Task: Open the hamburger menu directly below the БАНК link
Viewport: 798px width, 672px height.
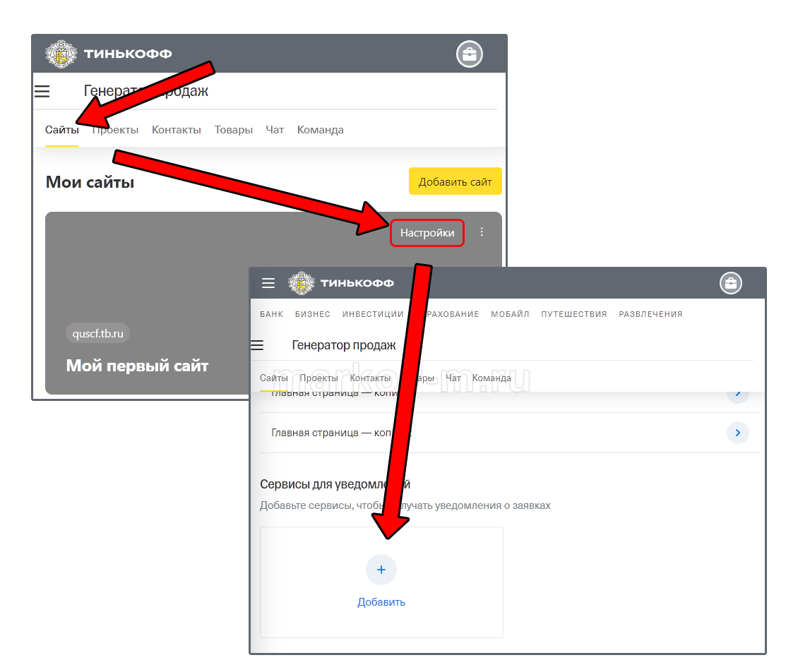Action: pos(257,345)
